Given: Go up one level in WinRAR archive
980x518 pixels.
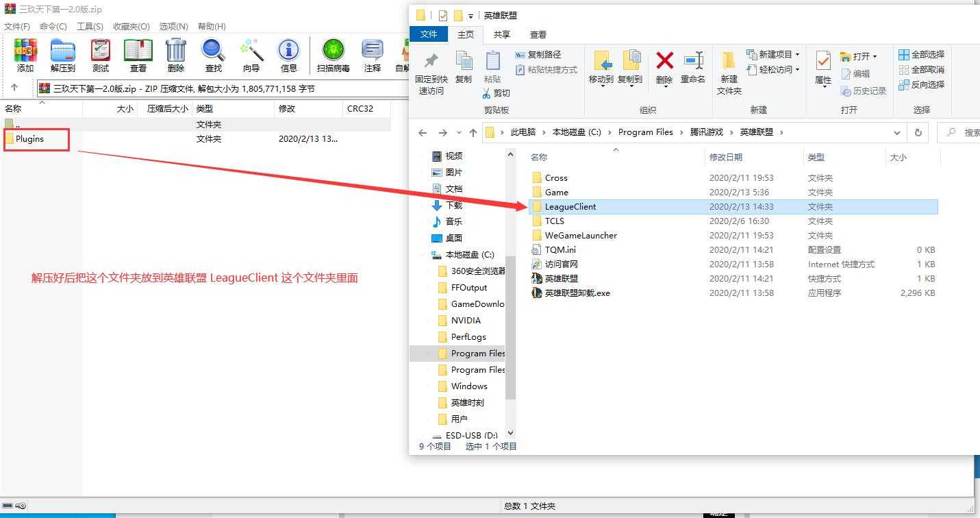Looking at the screenshot, I should pos(14,88).
